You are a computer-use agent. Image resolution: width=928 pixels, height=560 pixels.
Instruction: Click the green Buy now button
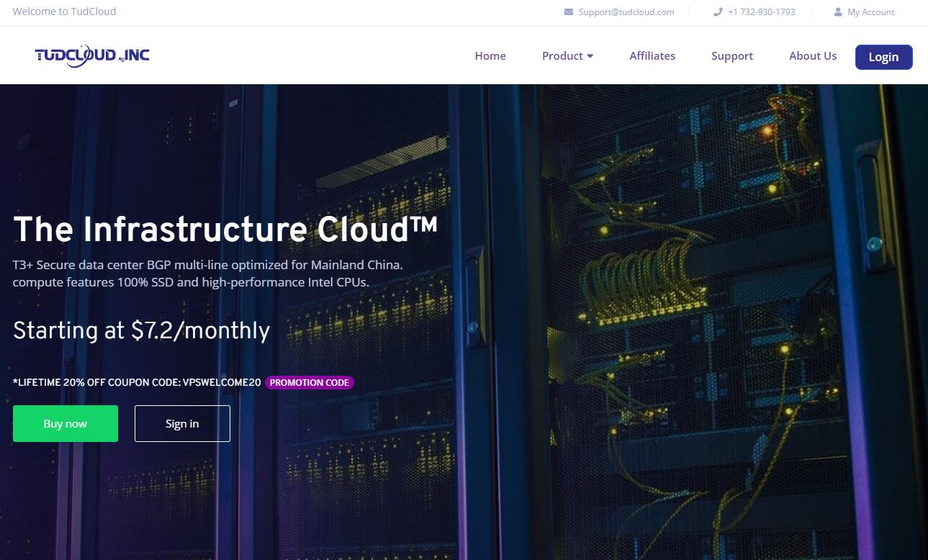(x=66, y=423)
